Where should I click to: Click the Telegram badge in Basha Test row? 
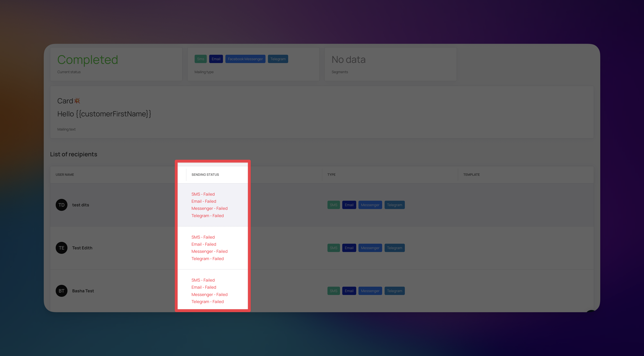394,291
